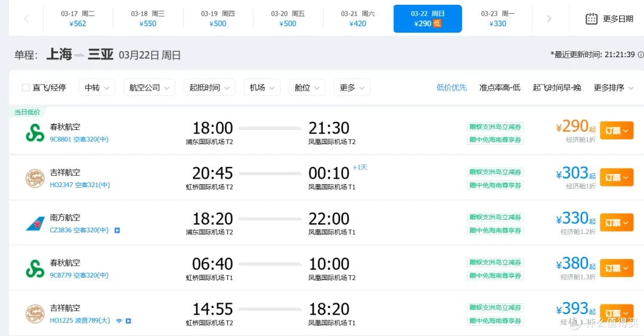Click Spring Airlines logo for flight 9C8801
Image resolution: width=644 pixels, height=336 pixels.
[x=35, y=133]
